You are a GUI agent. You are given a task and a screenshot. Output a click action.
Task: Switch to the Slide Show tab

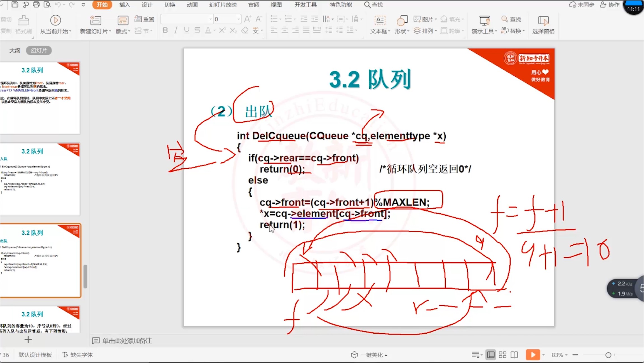tap(223, 5)
